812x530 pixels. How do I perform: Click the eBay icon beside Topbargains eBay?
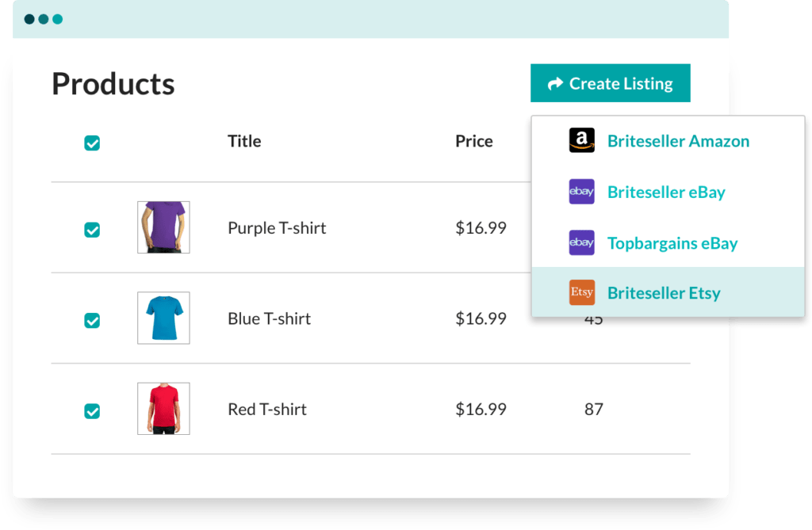point(581,242)
